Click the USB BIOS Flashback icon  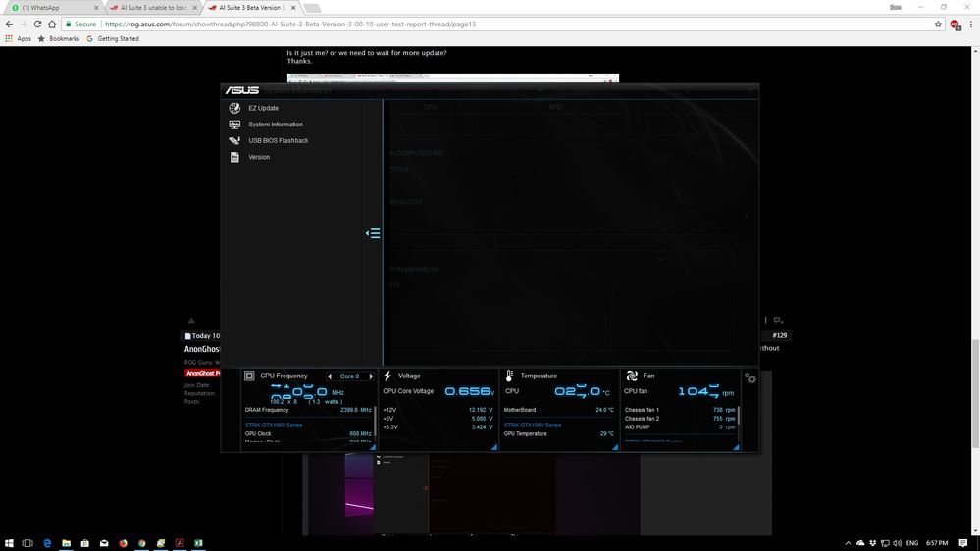234,140
